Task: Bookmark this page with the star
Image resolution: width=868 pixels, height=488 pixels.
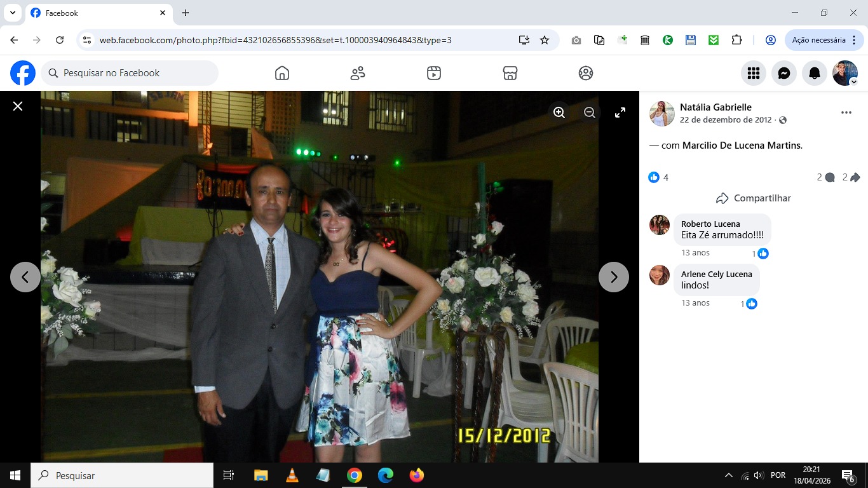Action: pos(545,40)
